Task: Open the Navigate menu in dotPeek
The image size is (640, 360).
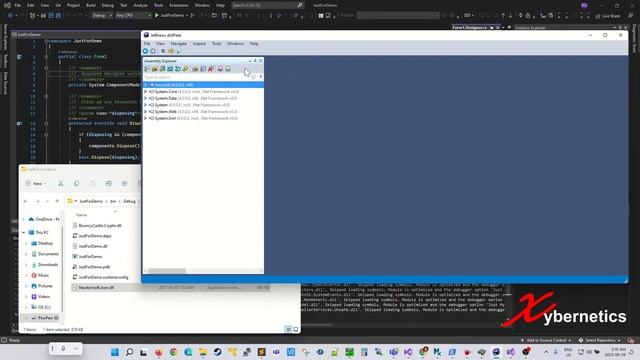Action: (178, 44)
